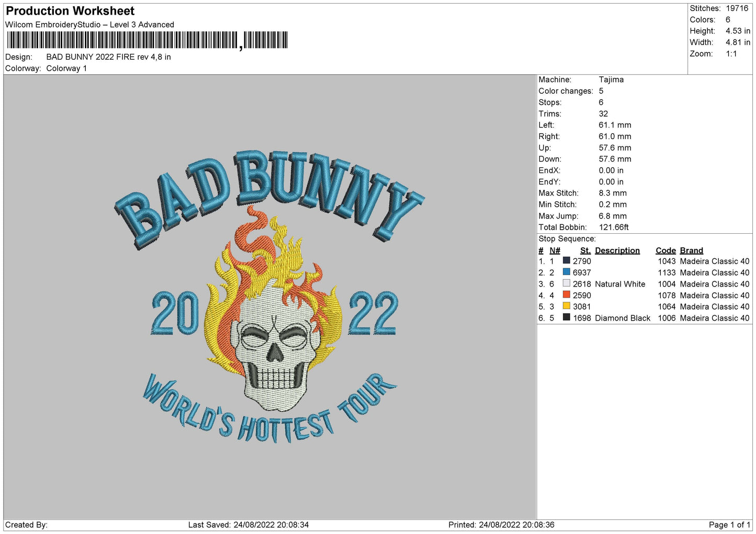Click 'Page 1 of 1' in the footer
The image size is (756, 534).
coord(729,525)
